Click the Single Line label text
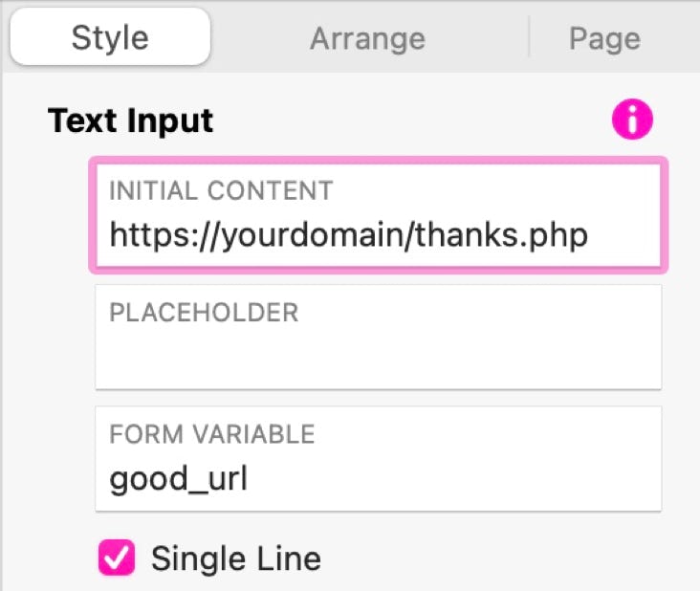The image size is (700, 591). [236, 558]
